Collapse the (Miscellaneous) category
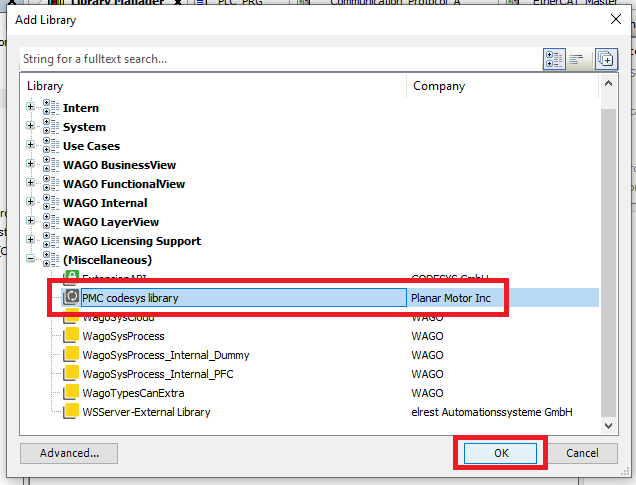 31,260
